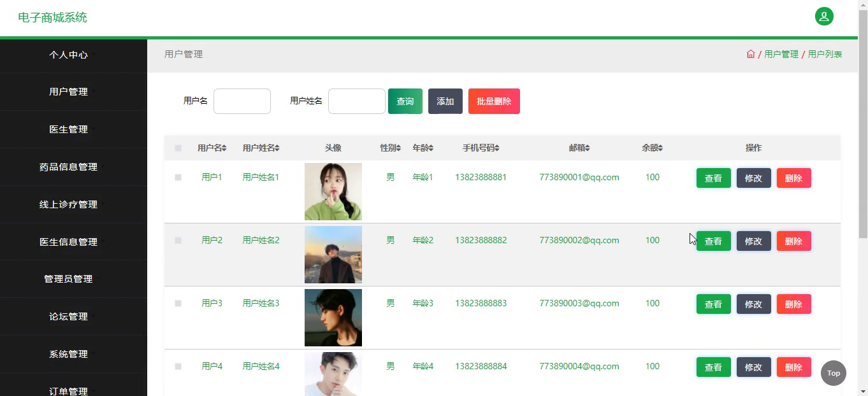The width and height of the screenshot is (868, 396).
Task: Edit 用户1 with 修改 button
Action: [753, 178]
